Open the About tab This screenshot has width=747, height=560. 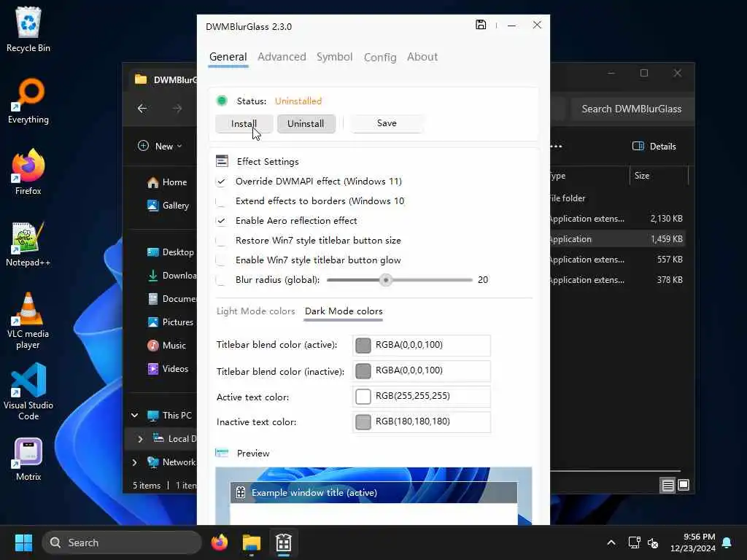coord(422,57)
